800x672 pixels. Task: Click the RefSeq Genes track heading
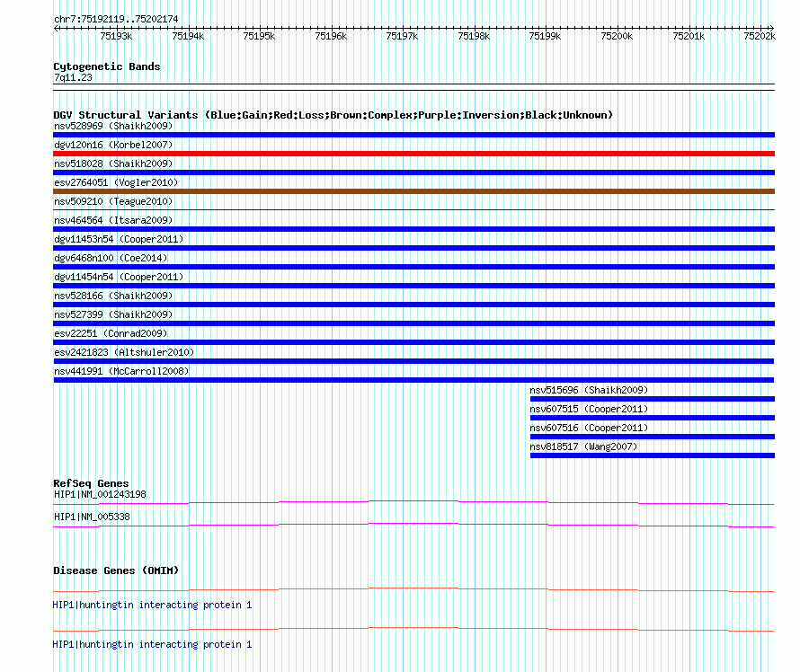click(x=92, y=483)
